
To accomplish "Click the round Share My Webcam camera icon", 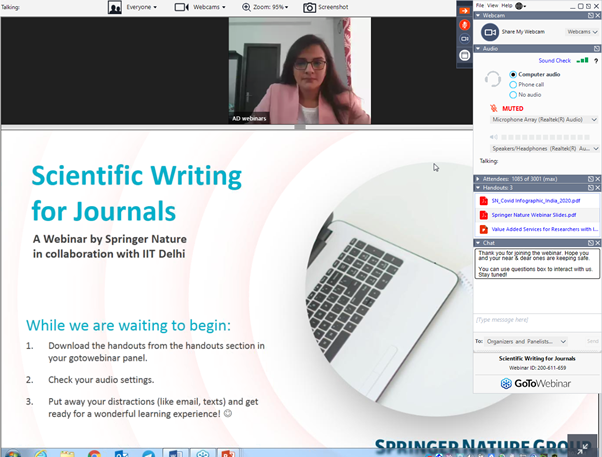I will point(490,32).
